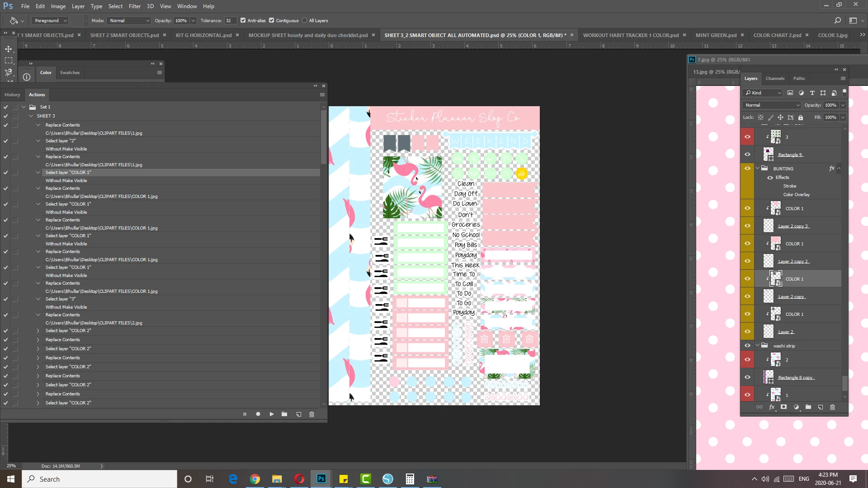Open the Layer Style fx menu
This screenshot has width=868, height=488.
click(x=772, y=407)
